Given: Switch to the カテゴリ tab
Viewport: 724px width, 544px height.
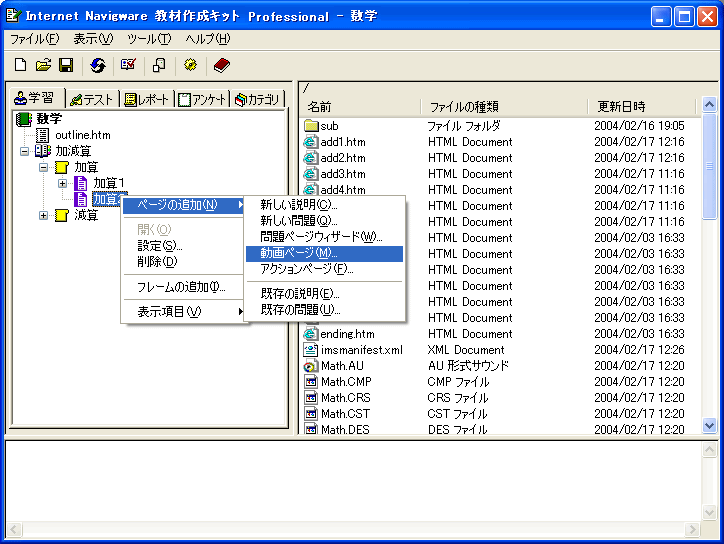Looking at the screenshot, I should point(258,99).
